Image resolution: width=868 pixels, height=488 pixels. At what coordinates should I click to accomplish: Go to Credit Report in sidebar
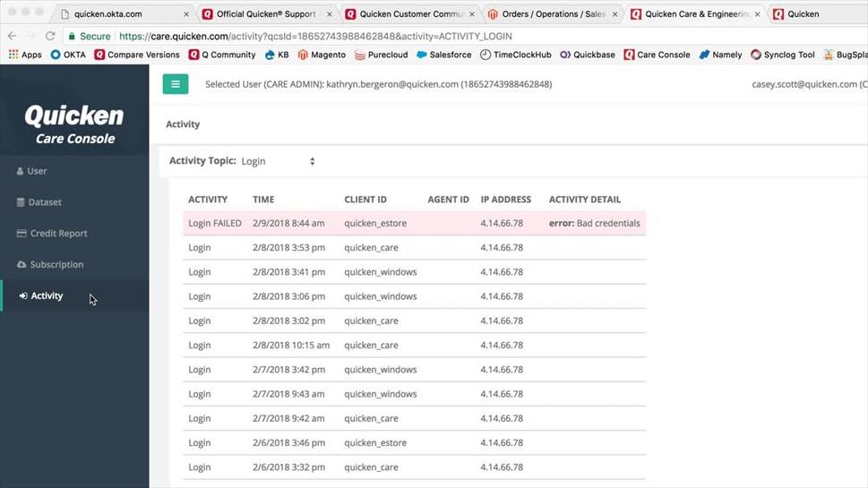point(58,234)
